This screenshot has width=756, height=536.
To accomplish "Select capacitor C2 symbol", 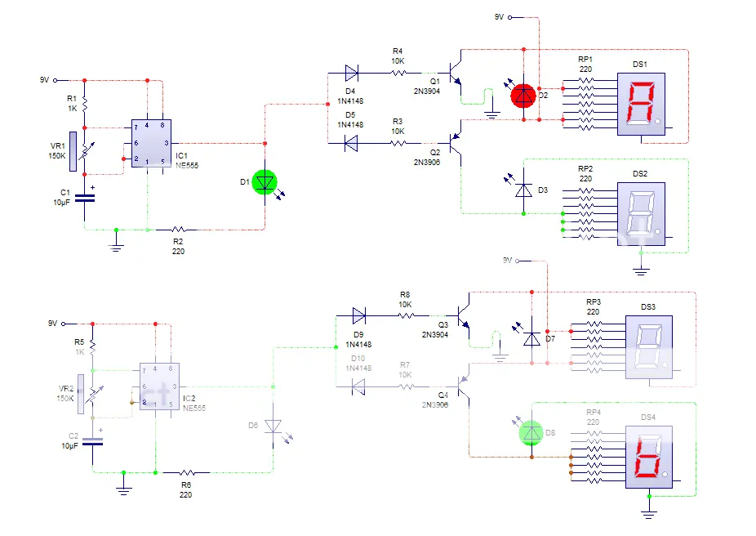I will tap(92, 441).
